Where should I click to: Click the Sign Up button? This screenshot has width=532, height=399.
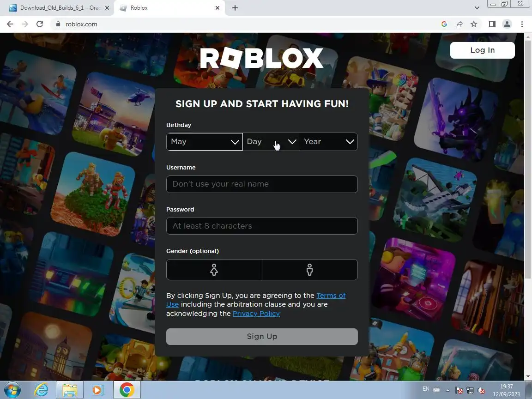coord(262,337)
